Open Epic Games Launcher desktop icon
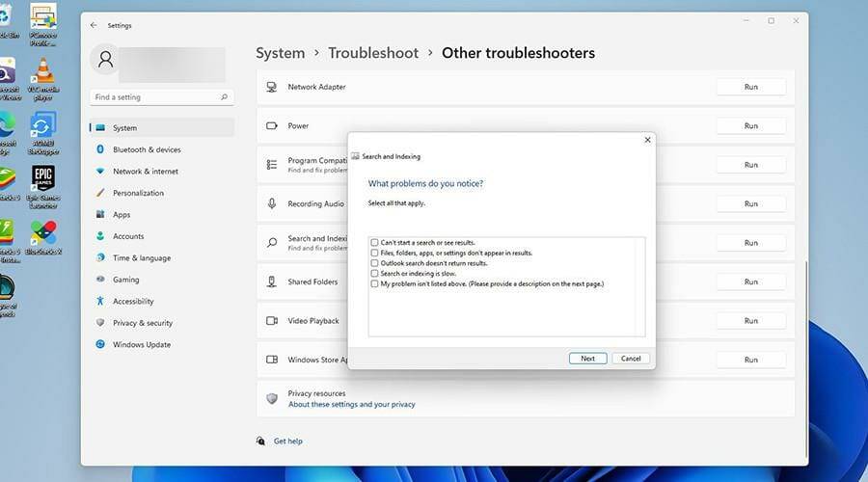 (43, 187)
